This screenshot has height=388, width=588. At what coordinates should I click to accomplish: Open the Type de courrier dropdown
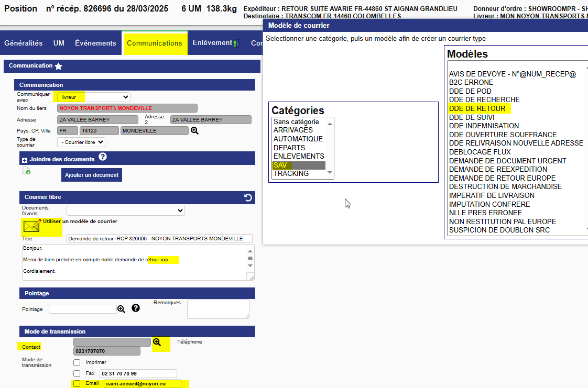click(x=81, y=142)
